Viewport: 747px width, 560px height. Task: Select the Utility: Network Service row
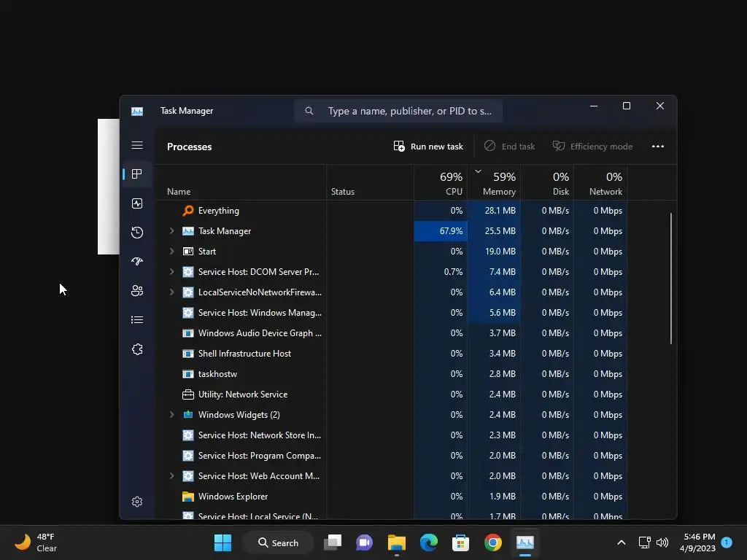point(392,394)
